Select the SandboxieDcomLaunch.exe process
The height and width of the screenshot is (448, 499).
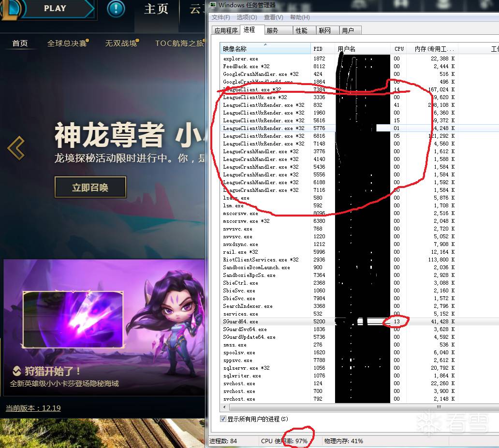[x=360, y=267]
